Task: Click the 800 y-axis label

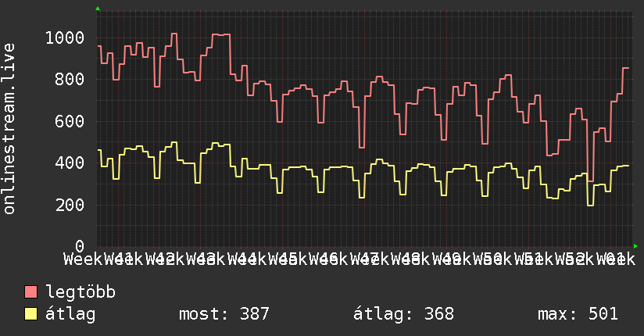Action: 70,79
